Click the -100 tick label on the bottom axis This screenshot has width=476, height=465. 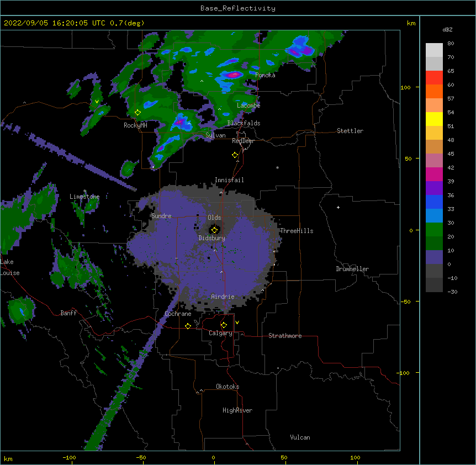point(69,457)
